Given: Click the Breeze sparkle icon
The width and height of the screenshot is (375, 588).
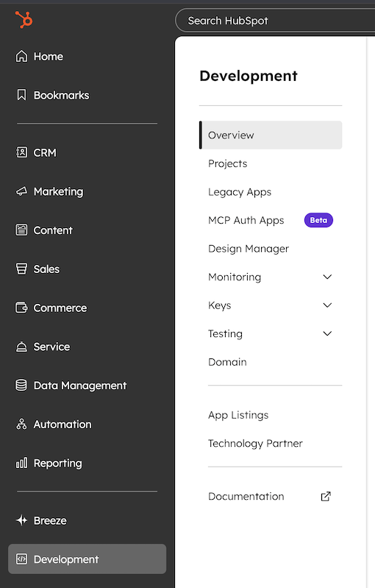Looking at the screenshot, I should coord(21,520).
